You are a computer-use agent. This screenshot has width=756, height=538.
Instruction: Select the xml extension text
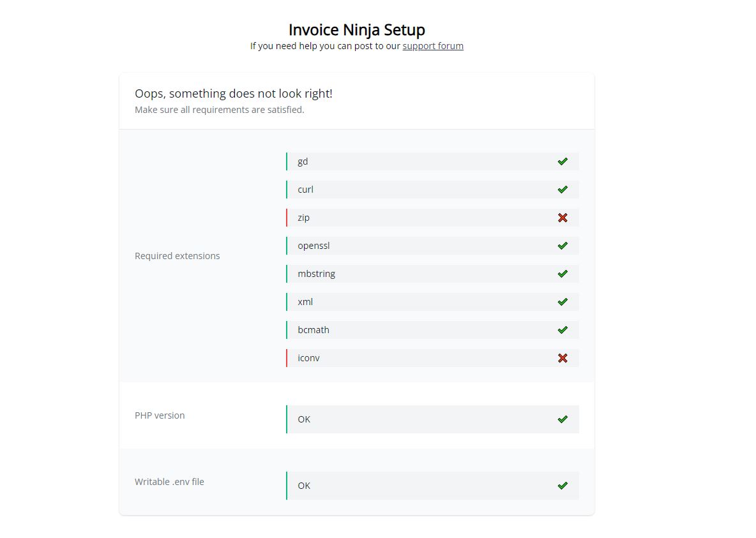coord(305,302)
